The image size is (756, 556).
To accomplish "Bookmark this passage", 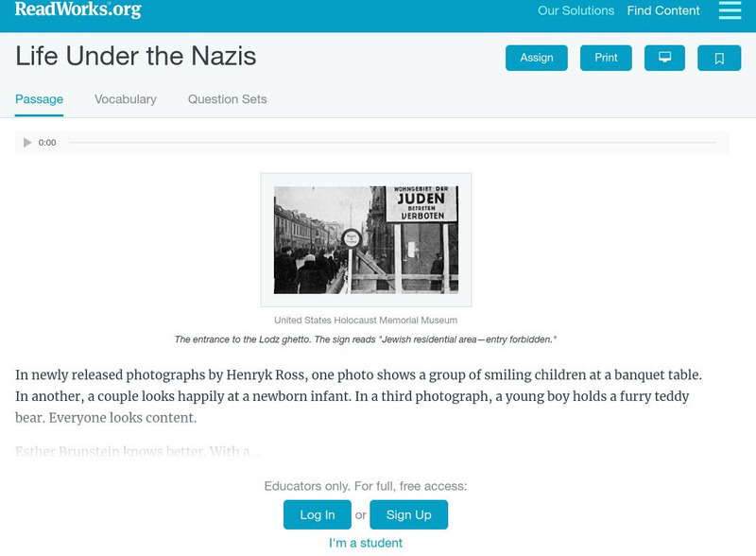I will point(720,58).
